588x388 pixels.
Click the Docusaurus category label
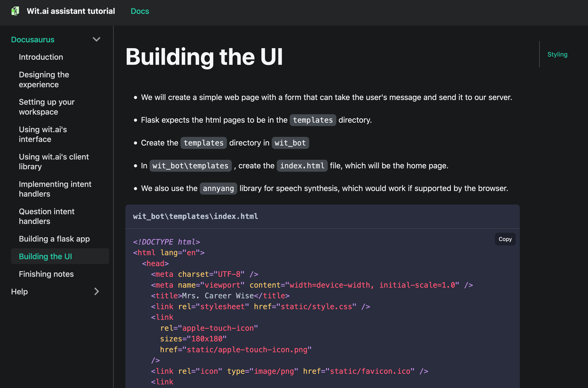pos(33,40)
